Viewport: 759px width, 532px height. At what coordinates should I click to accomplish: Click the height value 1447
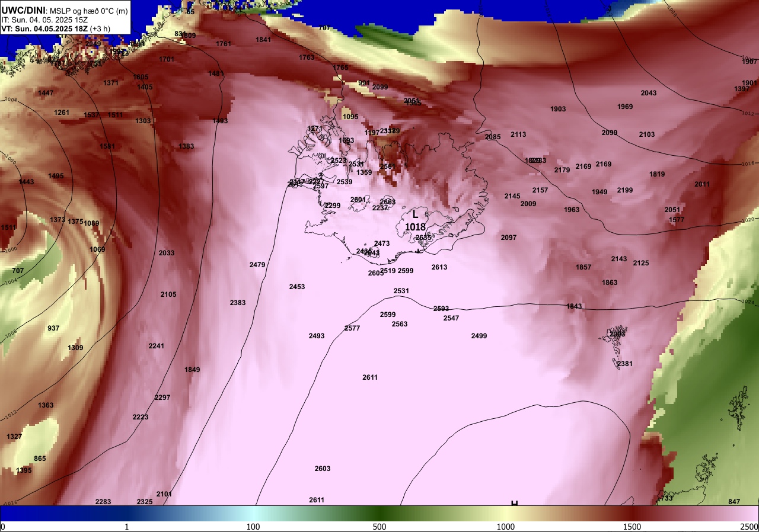pyautogui.click(x=46, y=93)
